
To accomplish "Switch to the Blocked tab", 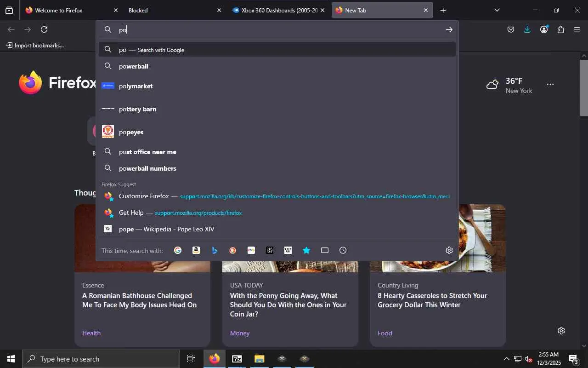I will [x=174, y=10].
